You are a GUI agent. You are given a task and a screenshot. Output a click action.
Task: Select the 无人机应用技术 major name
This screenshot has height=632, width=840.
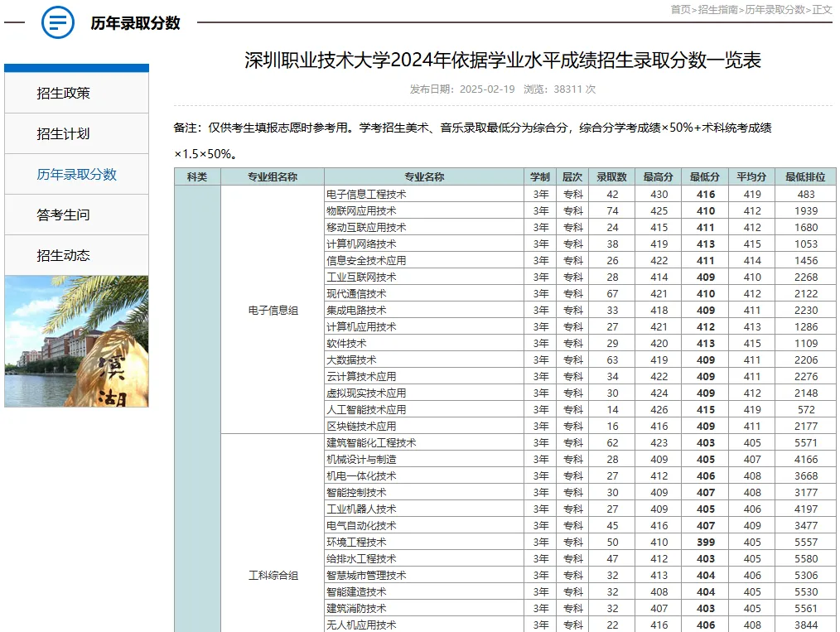[x=362, y=625]
